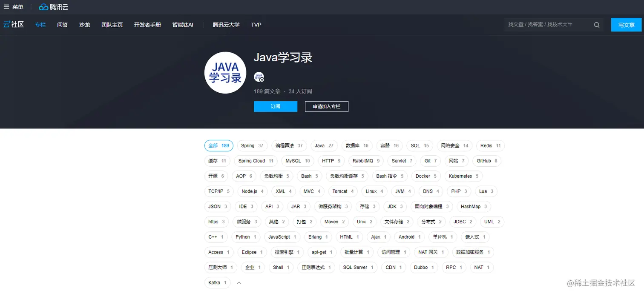Filter by Python tag
The width and height of the screenshot is (644, 296).
tap(246, 237)
